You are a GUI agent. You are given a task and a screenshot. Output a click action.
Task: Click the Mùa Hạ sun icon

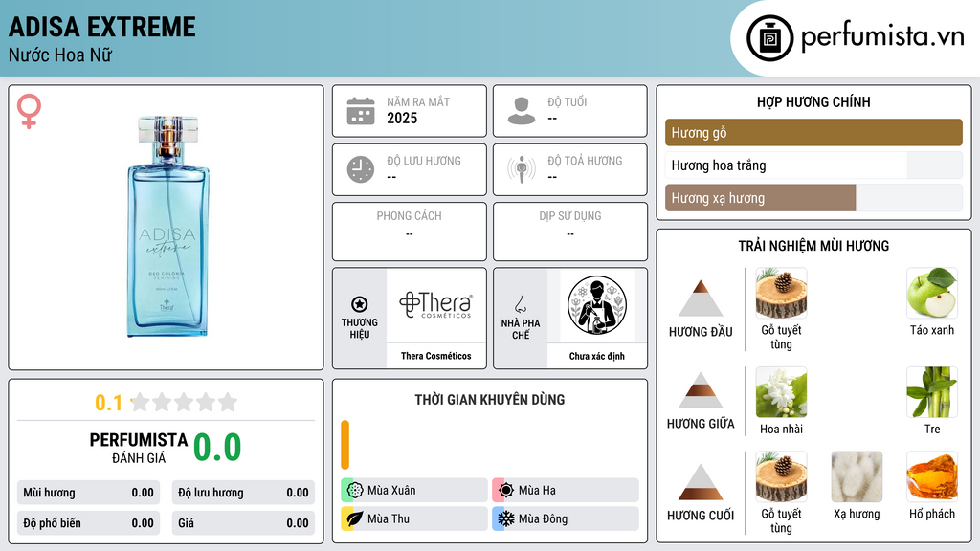coord(506,491)
